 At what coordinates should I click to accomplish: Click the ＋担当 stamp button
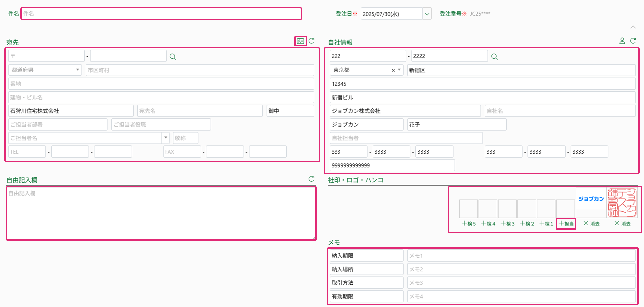point(566,224)
